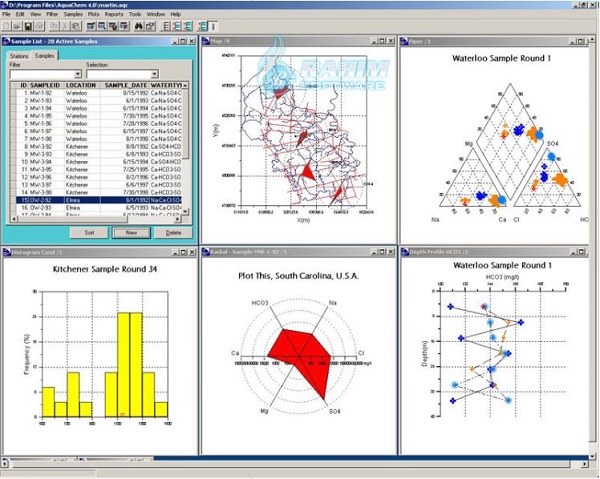The width and height of the screenshot is (600, 479).
Task: Click the sample list vertical scrollbar down arrow
Action: (x=185, y=212)
